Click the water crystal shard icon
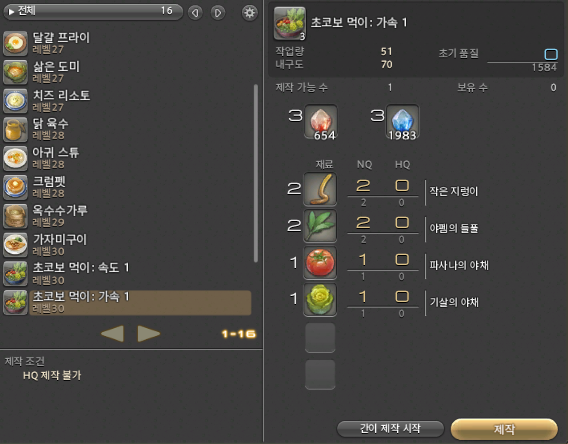This screenshot has width=568, height=444. [402, 122]
